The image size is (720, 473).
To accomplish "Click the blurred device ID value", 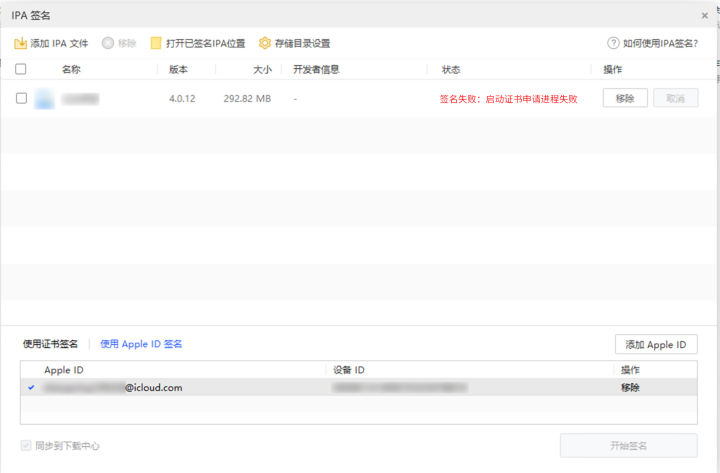I will point(399,388).
